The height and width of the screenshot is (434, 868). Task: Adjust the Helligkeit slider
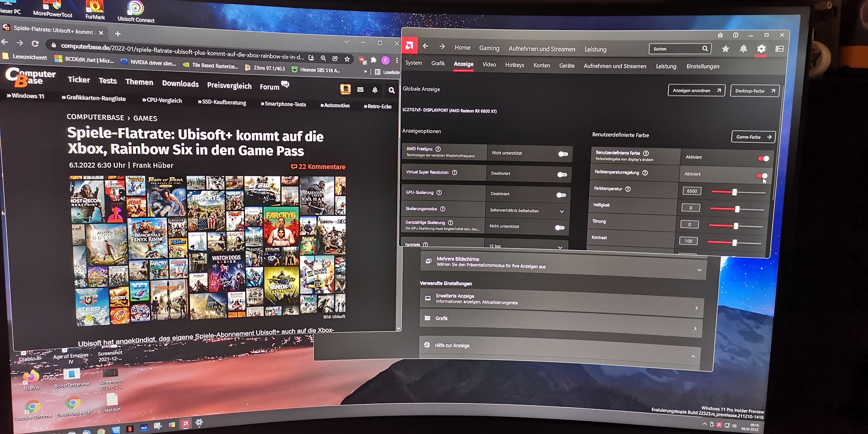pyautogui.click(x=737, y=209)
